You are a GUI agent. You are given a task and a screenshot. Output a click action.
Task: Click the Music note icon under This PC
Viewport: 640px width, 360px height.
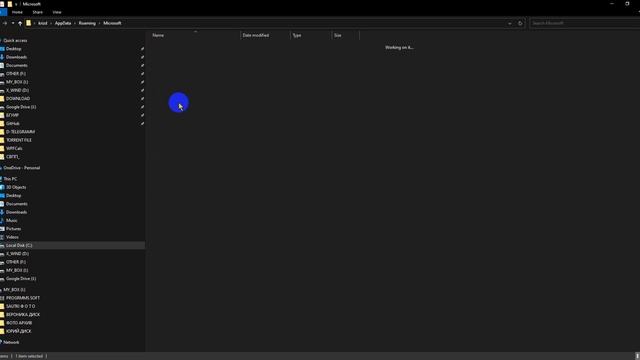pos(2,220)
